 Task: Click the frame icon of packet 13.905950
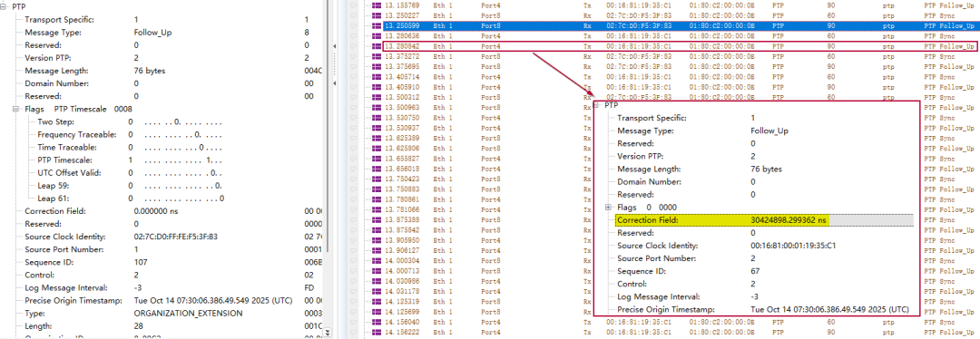click(x=377, y=240)
